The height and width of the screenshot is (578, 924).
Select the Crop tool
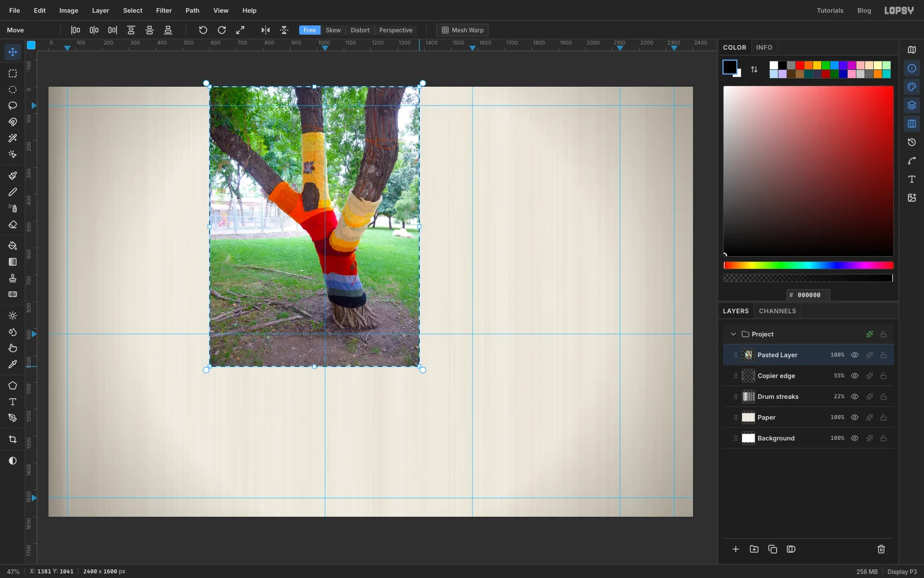[x=13, y=439]
